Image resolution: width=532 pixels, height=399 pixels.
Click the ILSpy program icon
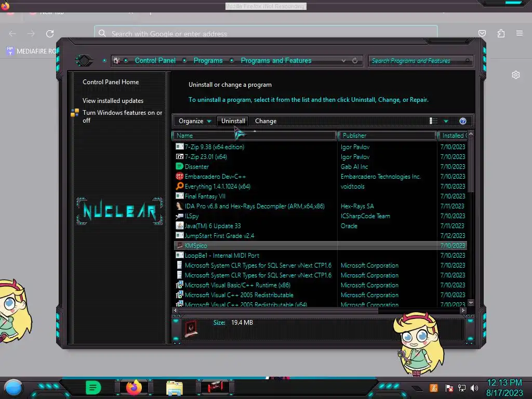click(x=179, y=216)
